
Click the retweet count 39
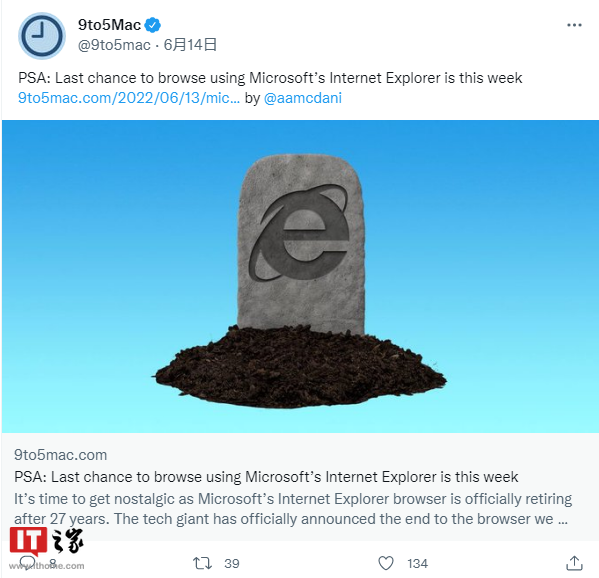coord(232,563)
